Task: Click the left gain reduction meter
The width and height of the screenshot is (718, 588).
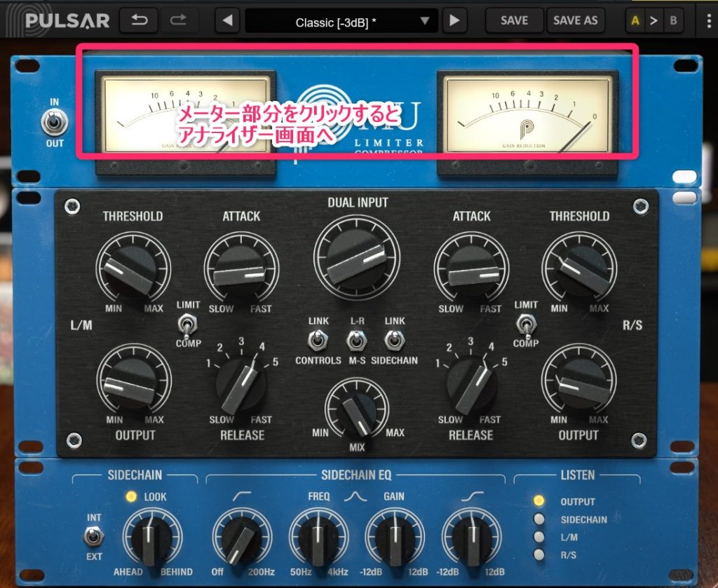Action: (x=185, y=114)
